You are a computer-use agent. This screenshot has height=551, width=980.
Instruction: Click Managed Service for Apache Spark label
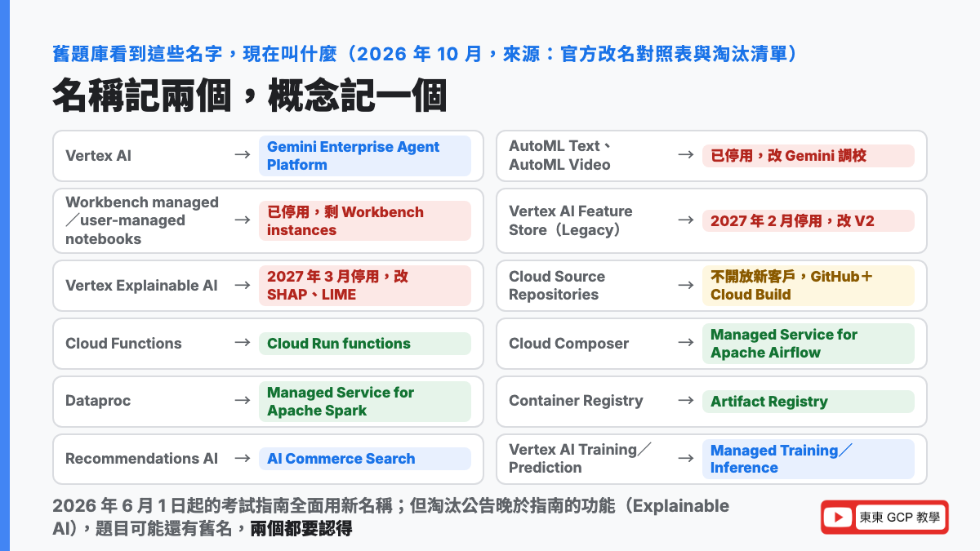point(365,402)
